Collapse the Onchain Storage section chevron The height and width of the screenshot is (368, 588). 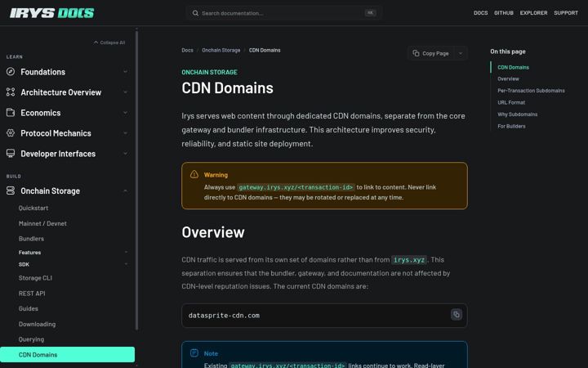click(x=125, y=191)
